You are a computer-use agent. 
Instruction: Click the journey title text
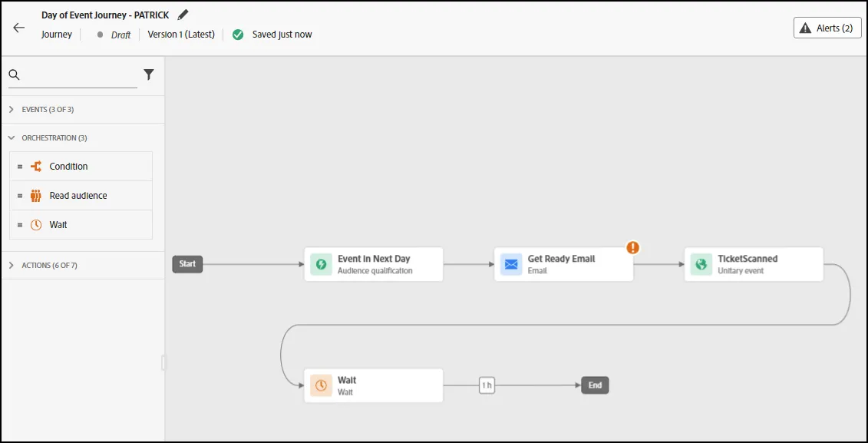[x=105, y=15]
